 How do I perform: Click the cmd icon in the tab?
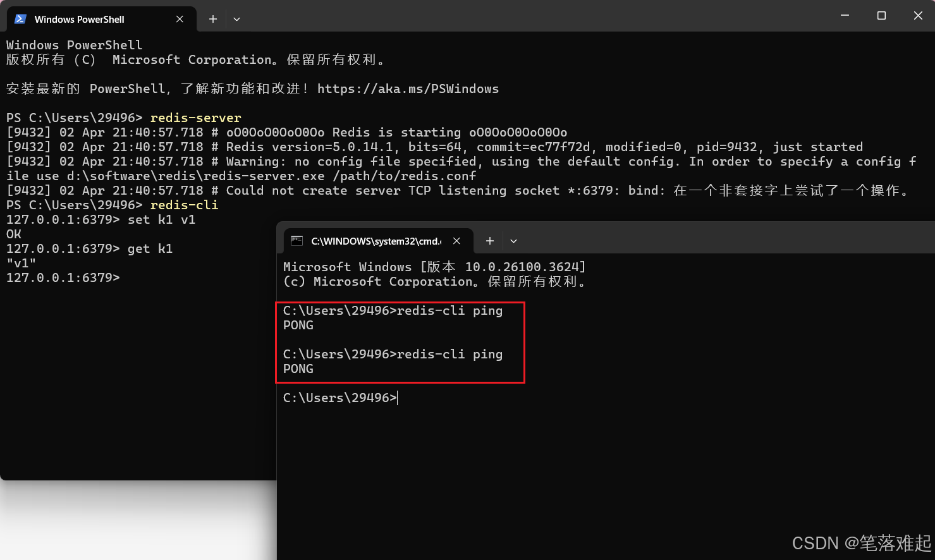click(296, 241)
